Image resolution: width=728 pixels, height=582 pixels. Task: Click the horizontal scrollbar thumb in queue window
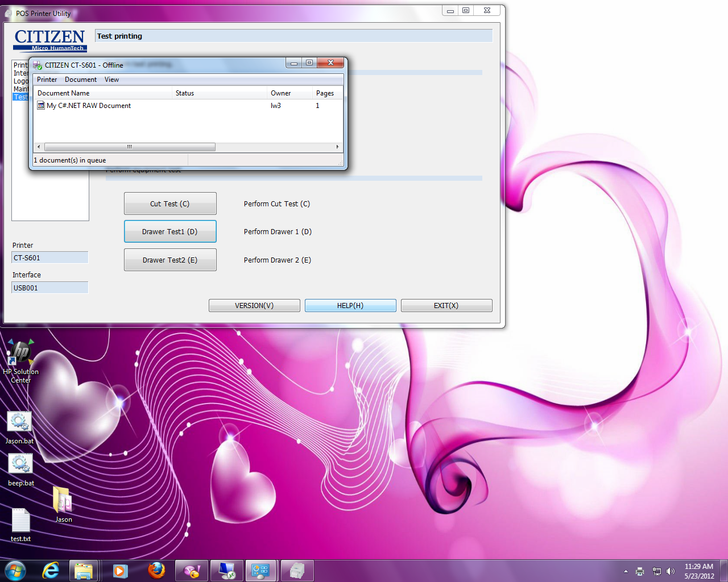[130, 147]
